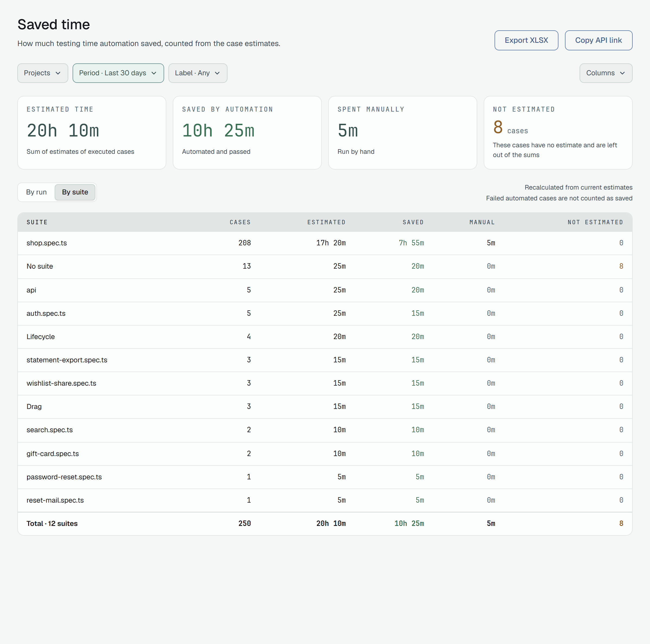This screenshot has height=644, width=650.
Task: Select the api suite name
Action: tap(31, 290)
